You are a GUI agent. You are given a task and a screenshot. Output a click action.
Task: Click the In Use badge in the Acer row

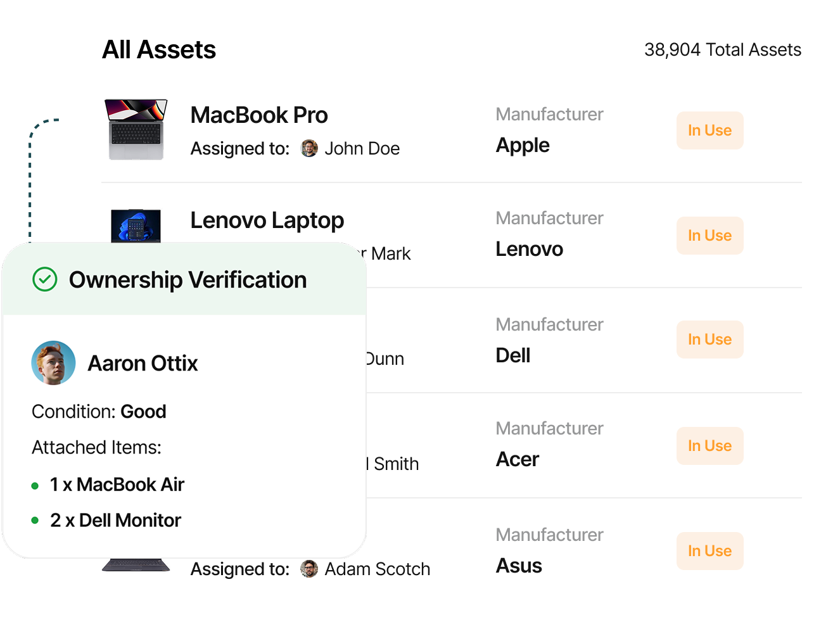pos(710,446)
